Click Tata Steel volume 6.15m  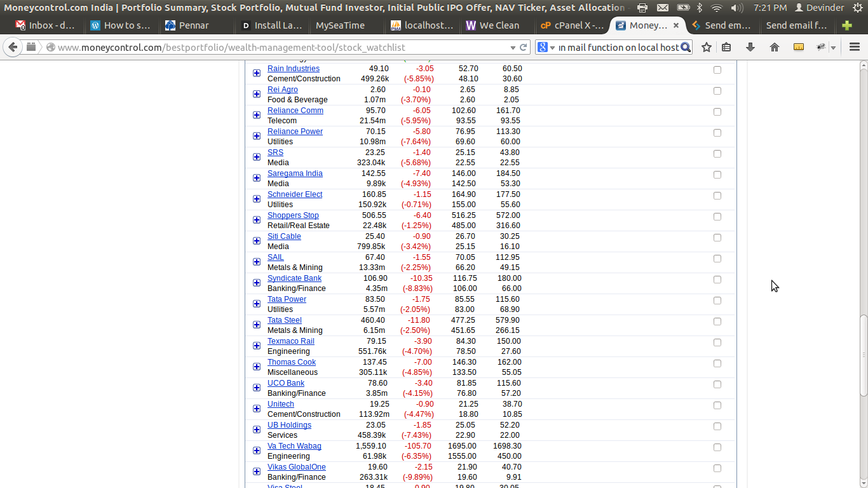coord(374,330)
